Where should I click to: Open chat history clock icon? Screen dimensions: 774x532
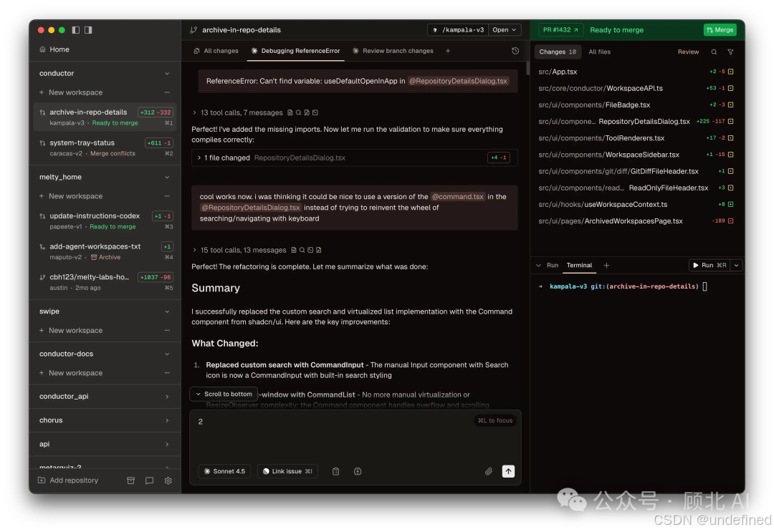515,51
